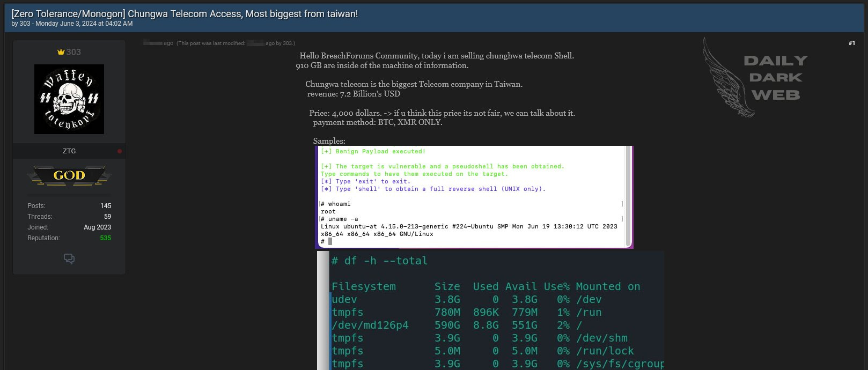
Task: Click the 'Mounted on' column header
Action: 608,287
